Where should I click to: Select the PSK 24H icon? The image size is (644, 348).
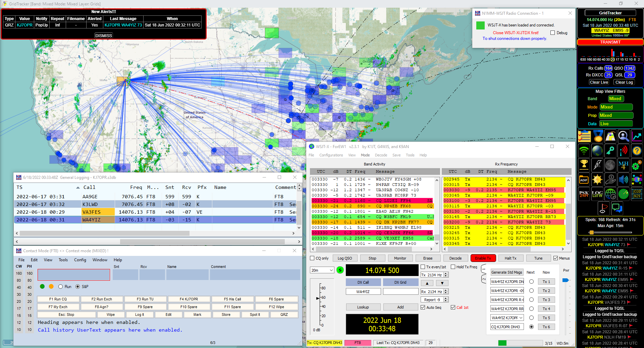click(584, 194)
